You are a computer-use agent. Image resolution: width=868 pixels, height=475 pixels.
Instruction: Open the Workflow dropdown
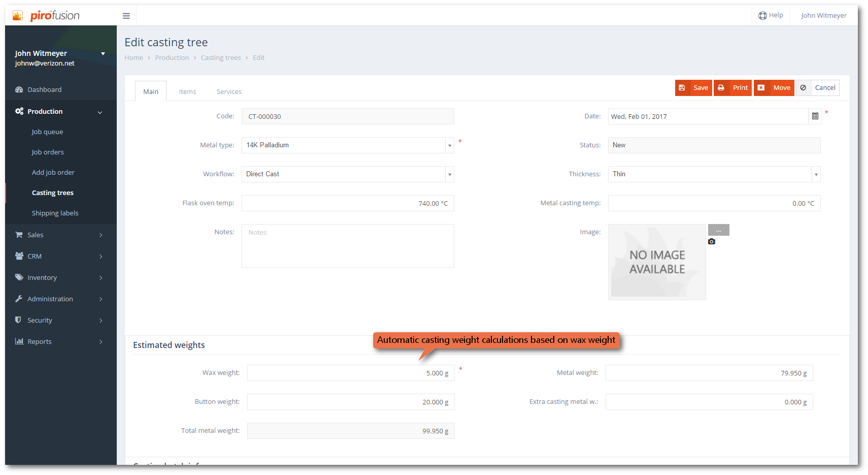pos(450,174)
